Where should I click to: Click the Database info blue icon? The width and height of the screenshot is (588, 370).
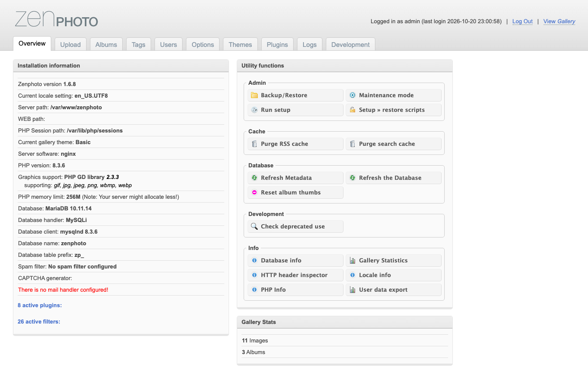click(x=254, y=260)
